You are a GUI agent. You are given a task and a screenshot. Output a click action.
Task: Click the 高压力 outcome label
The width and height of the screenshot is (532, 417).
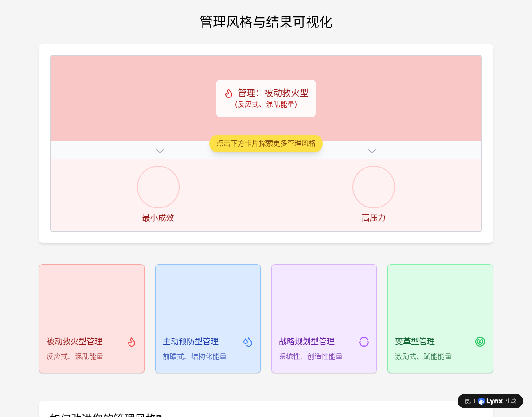coord(374,218)
